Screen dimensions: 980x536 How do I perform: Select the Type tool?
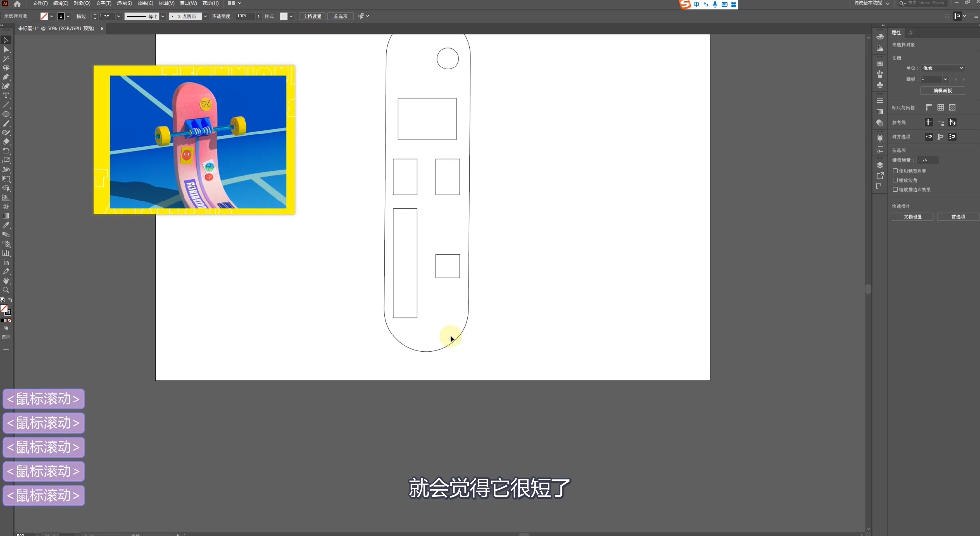pyautogui.click(x=6, y=96)
